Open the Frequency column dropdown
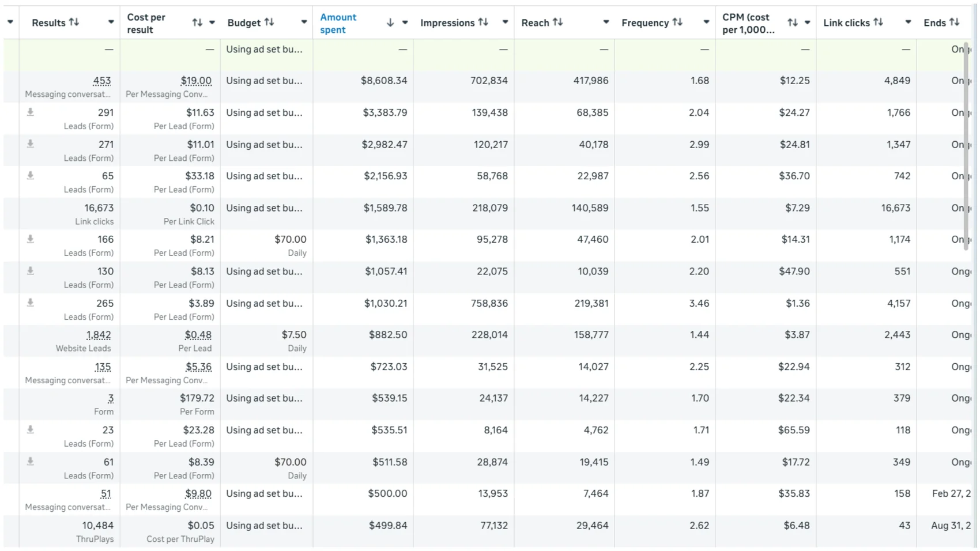Viewport: 980px width, 551px height. pos(706,22)
